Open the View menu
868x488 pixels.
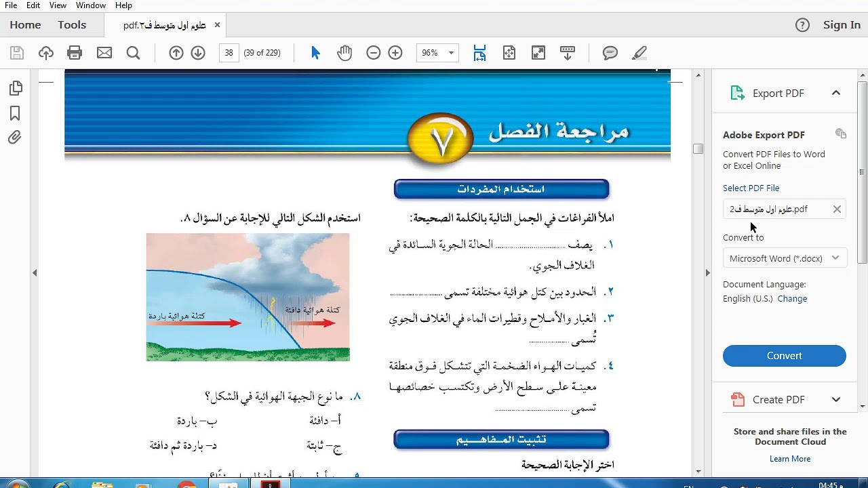click(x=58, y=5)
